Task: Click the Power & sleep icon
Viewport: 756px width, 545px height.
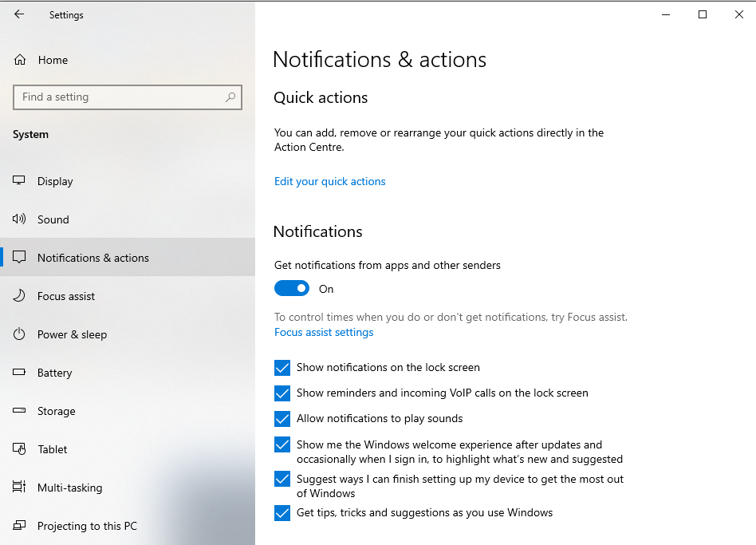Action: pos(19,334)
